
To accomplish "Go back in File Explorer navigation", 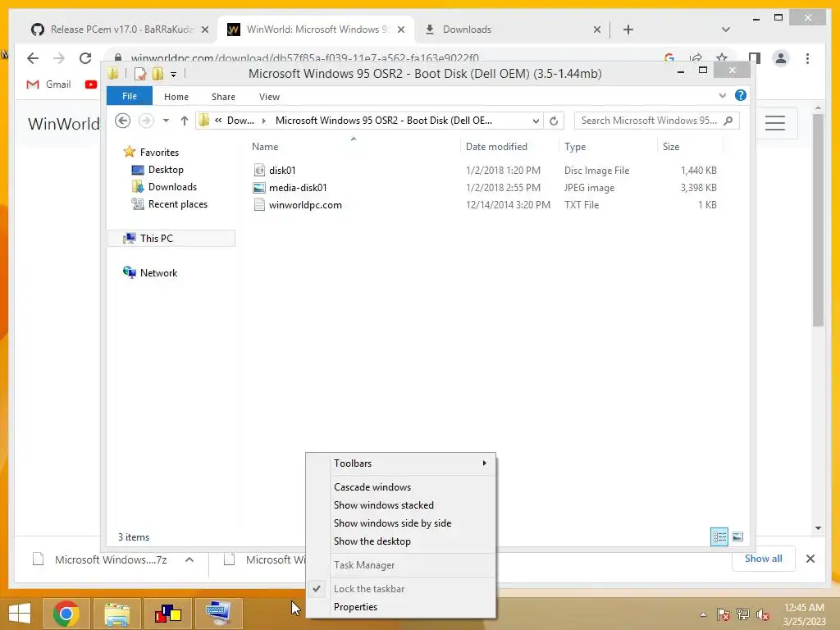I will tap(123, 121).
